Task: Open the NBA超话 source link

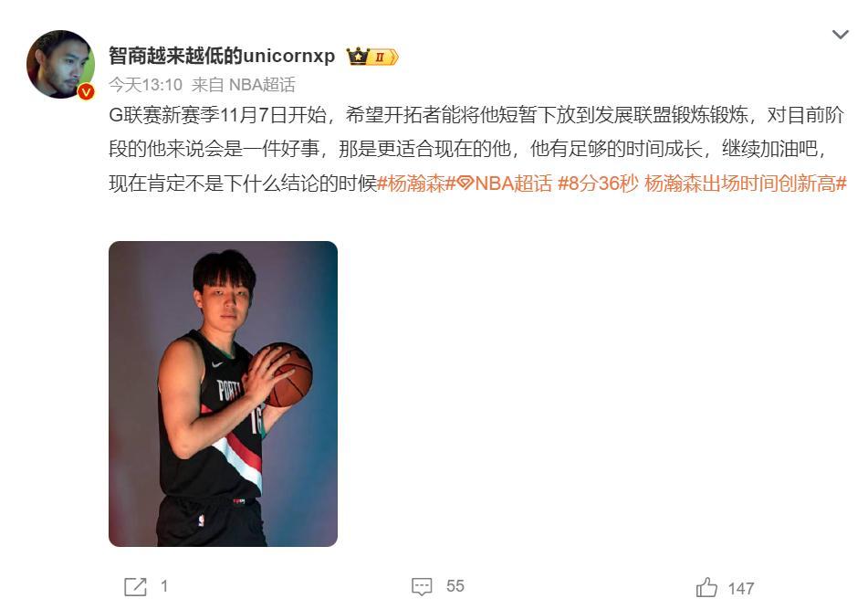Action: click(262, 85)
